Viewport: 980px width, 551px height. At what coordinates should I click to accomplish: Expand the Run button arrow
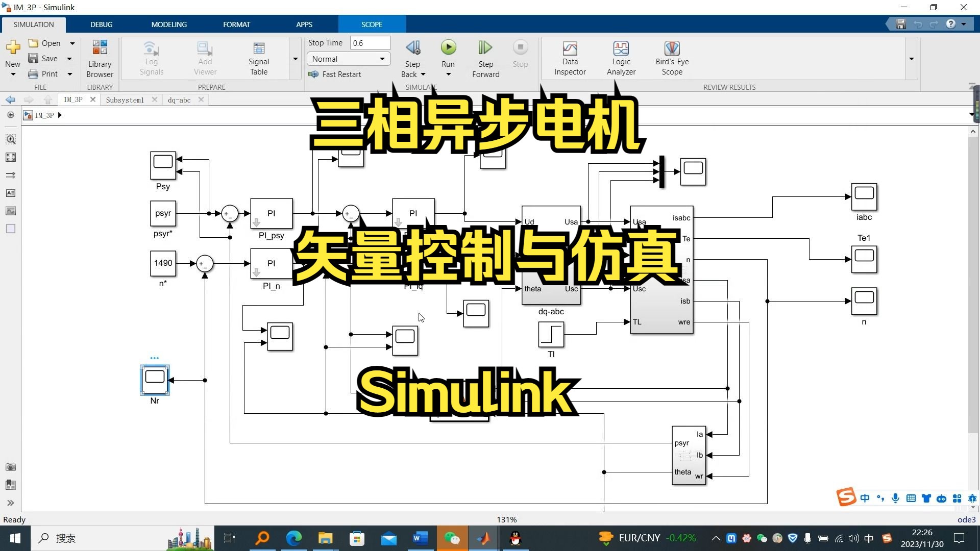click(448, 73)
